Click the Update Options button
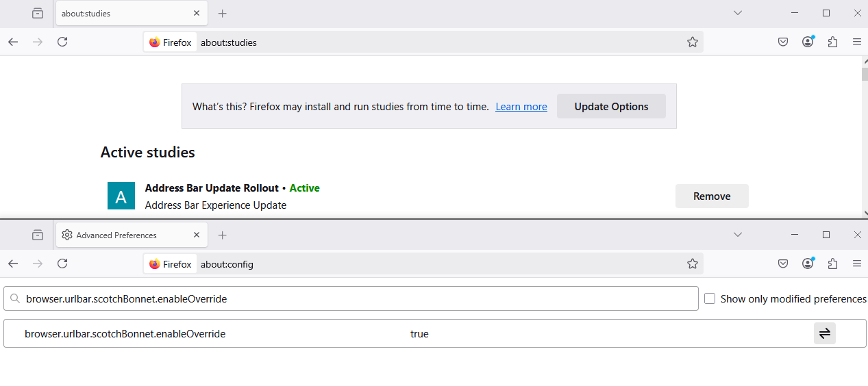This screenshot has width=868, height=386. pyautogui.click(x=611, y=106)
